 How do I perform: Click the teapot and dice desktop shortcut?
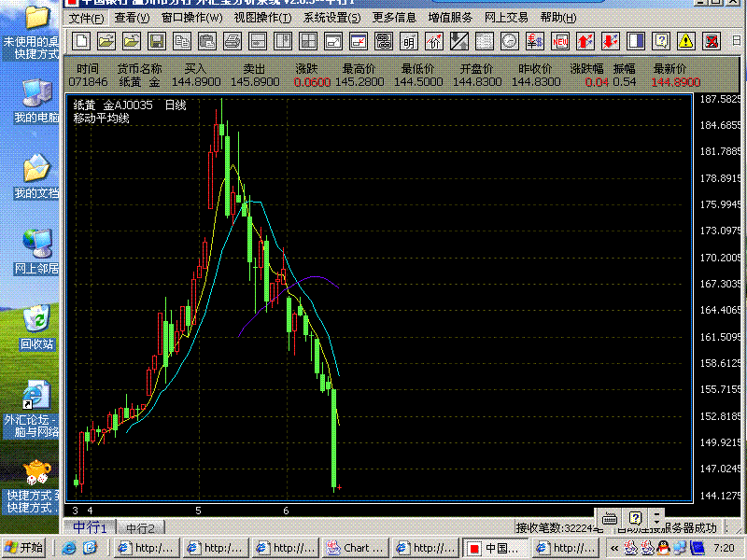(32, 485)
